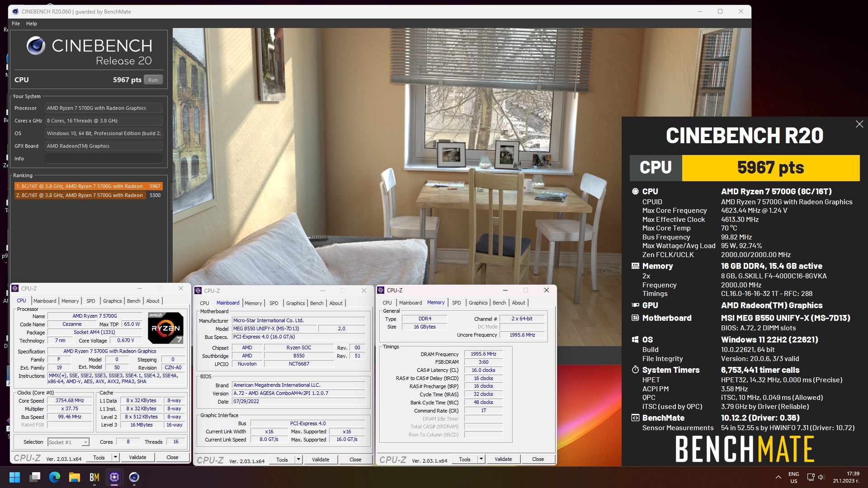Open Tools dropdown arrow in CPU-Z CPU window

(115, 457)
